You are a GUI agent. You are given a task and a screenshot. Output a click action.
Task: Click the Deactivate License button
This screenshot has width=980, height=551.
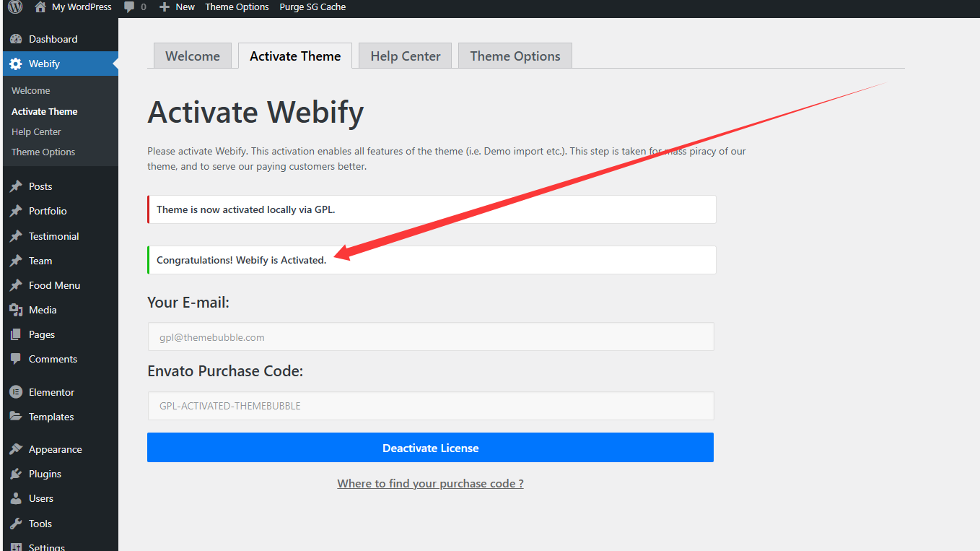(x=430, y=448)
